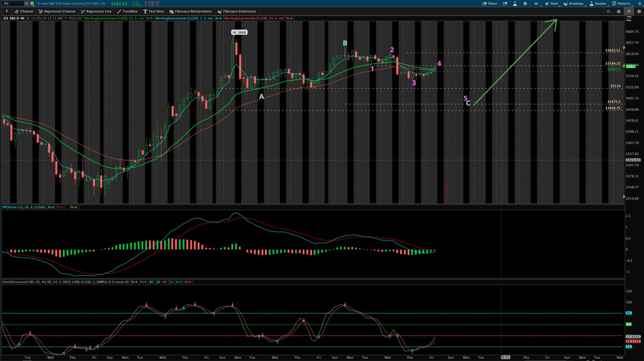Open the Studies menu
Screen dimensions: 644x361
point(597,3)
